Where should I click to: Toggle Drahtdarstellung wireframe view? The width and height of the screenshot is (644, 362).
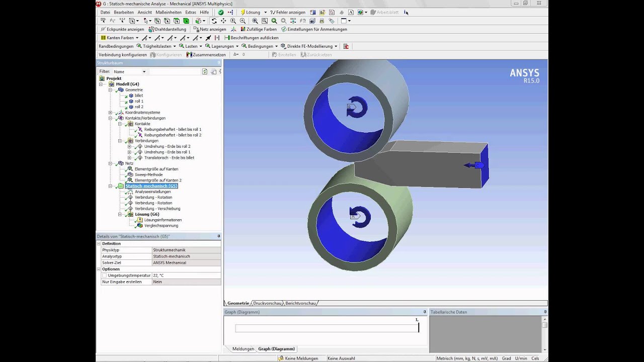[x=167, y=29]
